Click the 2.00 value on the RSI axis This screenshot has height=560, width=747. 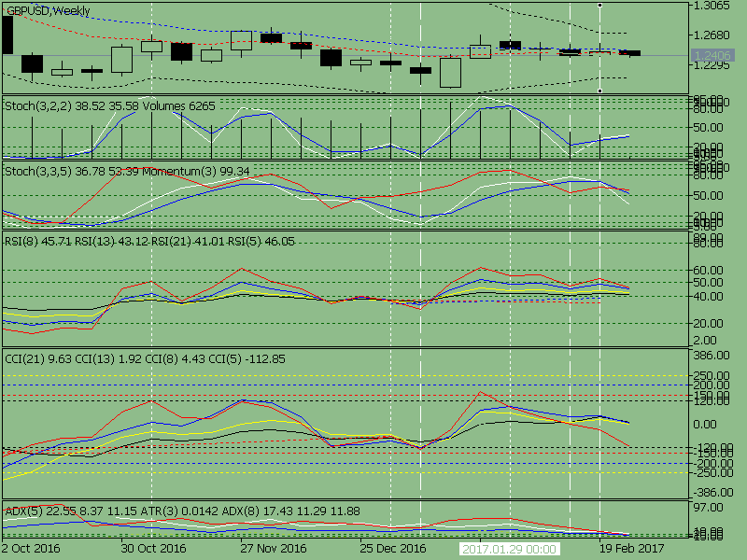click(705, 341)
